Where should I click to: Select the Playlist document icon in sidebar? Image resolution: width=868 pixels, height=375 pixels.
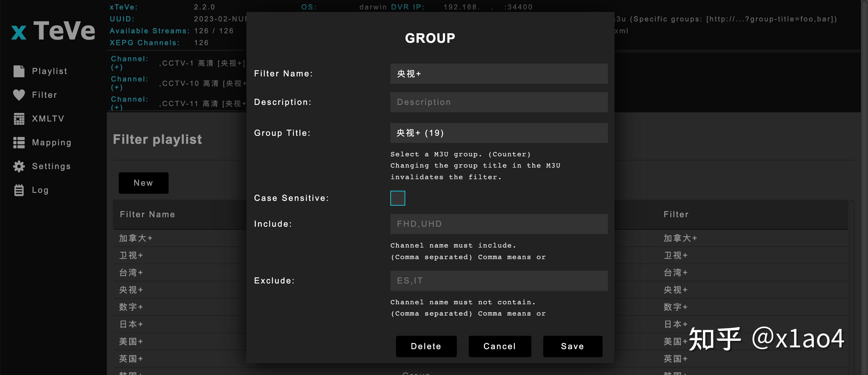[x=19, y=71]
